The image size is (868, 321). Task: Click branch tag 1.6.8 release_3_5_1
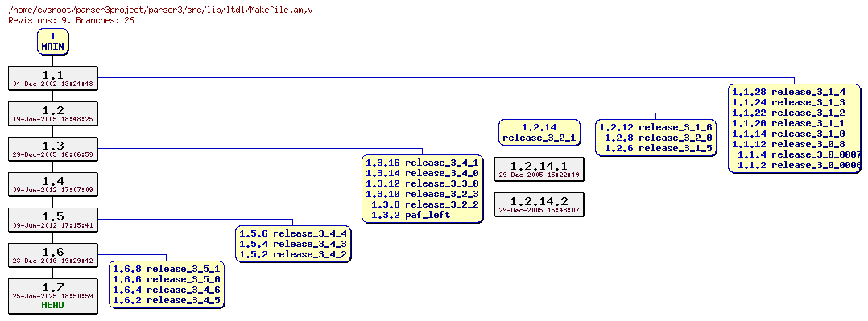pyautogui.click(x=166, y=269)
